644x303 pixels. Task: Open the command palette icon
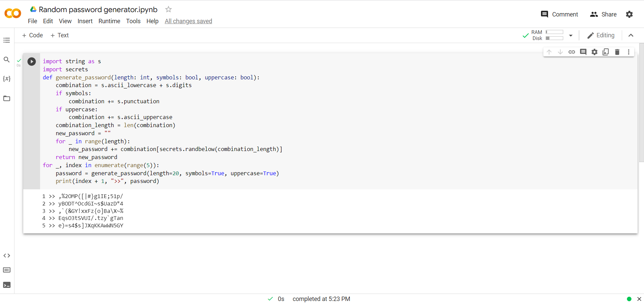pos(7,270)
